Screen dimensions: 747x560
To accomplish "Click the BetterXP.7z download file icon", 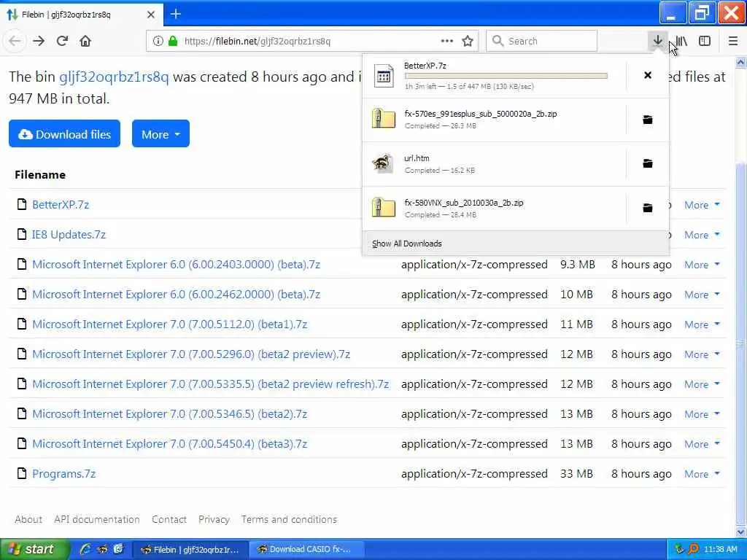I will [x=384, y=76].
